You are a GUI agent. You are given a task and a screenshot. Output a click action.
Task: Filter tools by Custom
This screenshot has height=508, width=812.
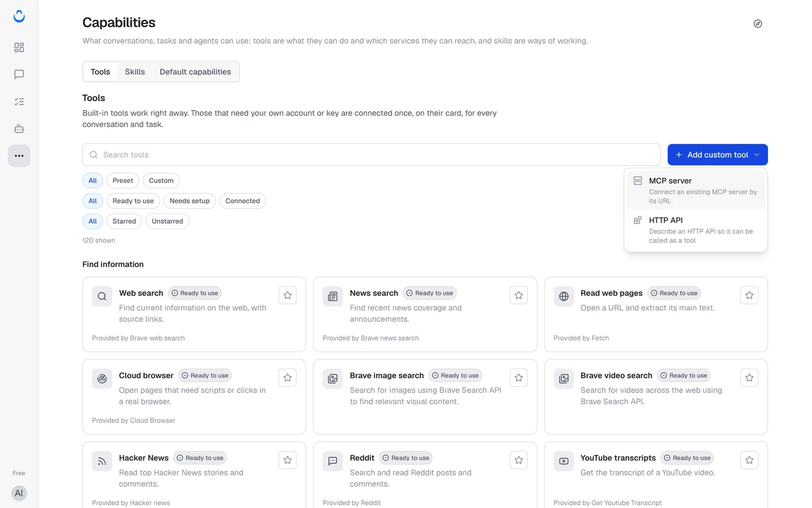coord(161,181)
